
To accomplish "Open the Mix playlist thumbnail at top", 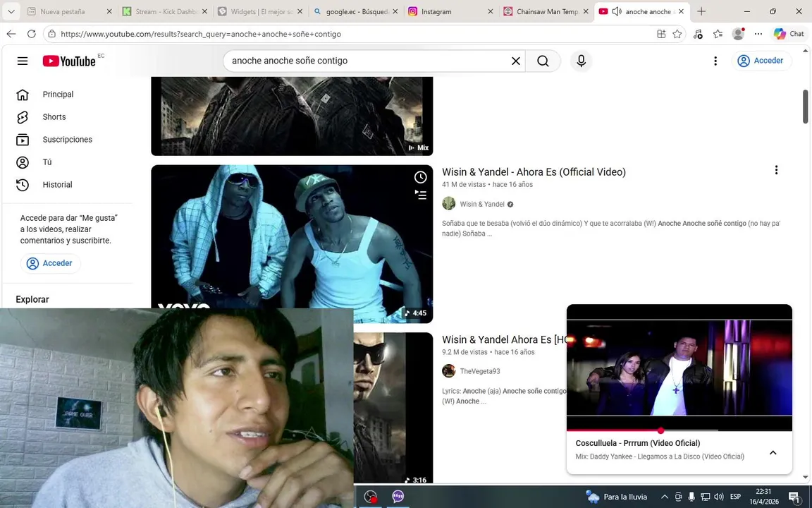I will [x=292, y=116].
